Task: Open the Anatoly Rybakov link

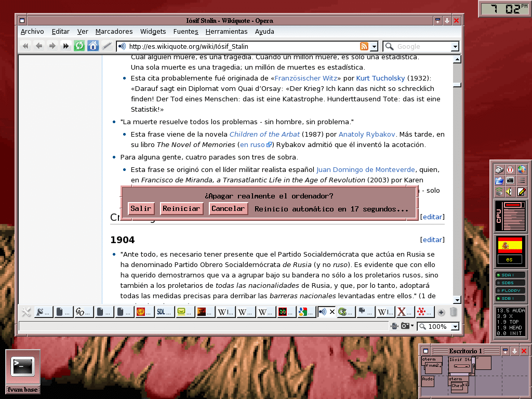Action: point(367,135)
